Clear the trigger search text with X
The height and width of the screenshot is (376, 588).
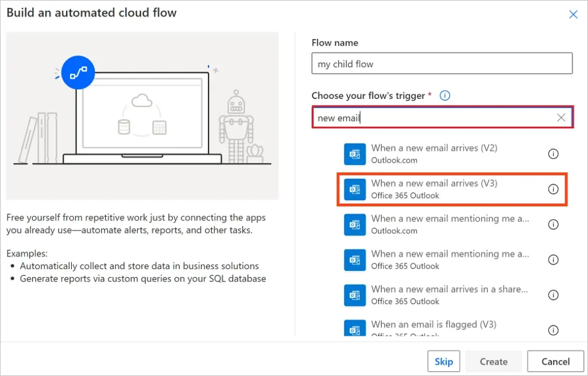(x=561, y=118)
